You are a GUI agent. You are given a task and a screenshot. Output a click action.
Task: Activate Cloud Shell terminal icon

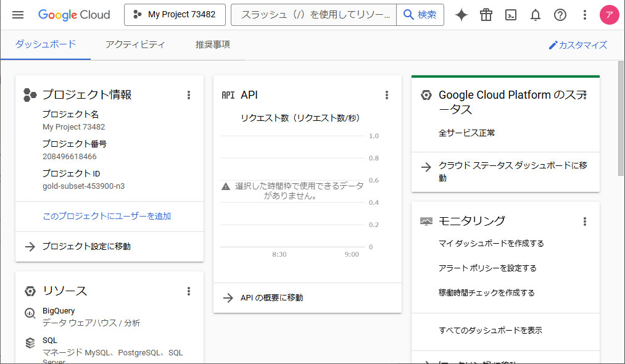pos(511,15)
